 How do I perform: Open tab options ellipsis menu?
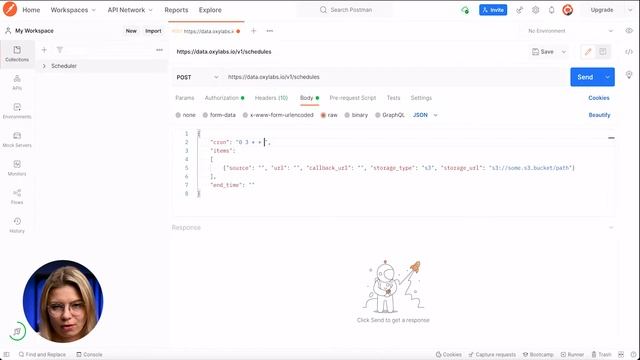(x=269, y=31)
